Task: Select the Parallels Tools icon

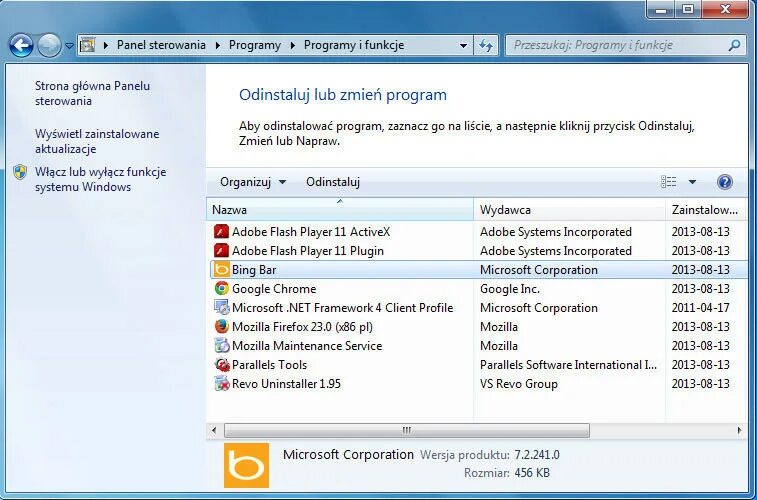Action: [221, 364]
